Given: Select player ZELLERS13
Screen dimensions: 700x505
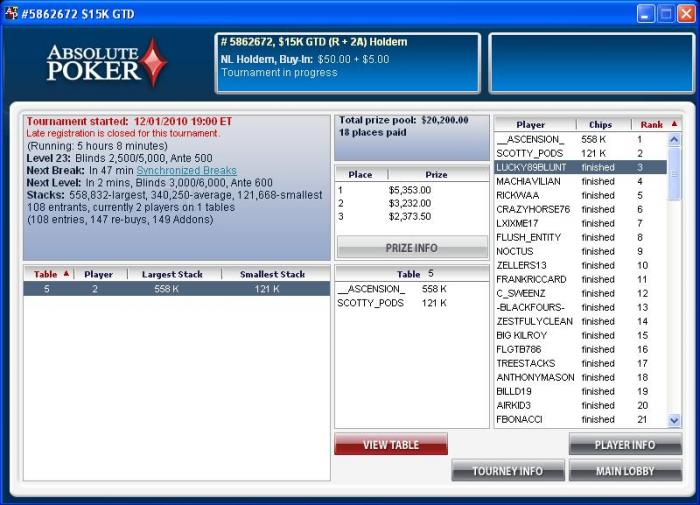Looking at the screenshot, I should (x=580, y=265).
